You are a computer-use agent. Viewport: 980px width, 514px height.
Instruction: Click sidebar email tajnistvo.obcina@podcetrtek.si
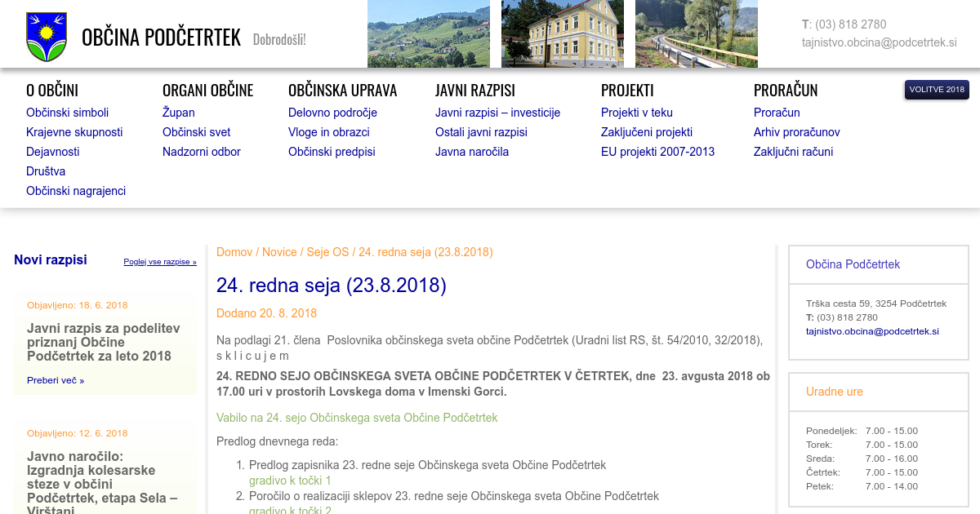tap(872, 331)
